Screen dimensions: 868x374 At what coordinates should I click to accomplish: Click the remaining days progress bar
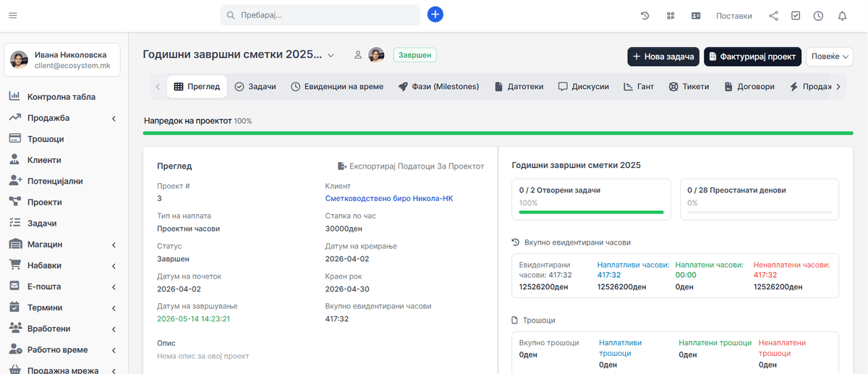(759, 212)
